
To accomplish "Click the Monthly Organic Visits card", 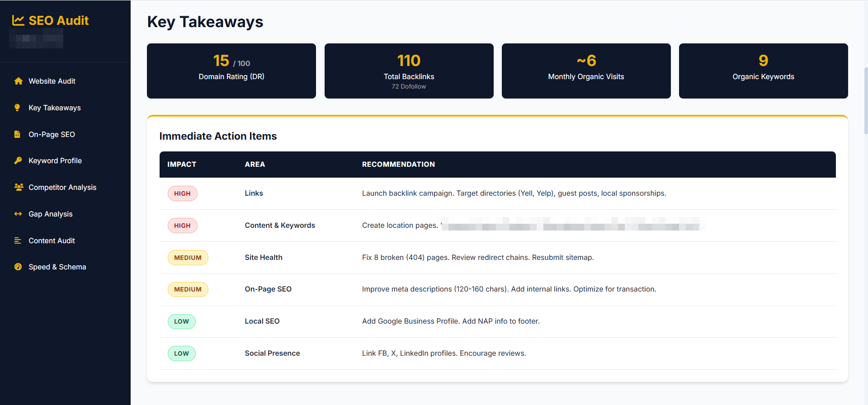I will click(586, 71).
